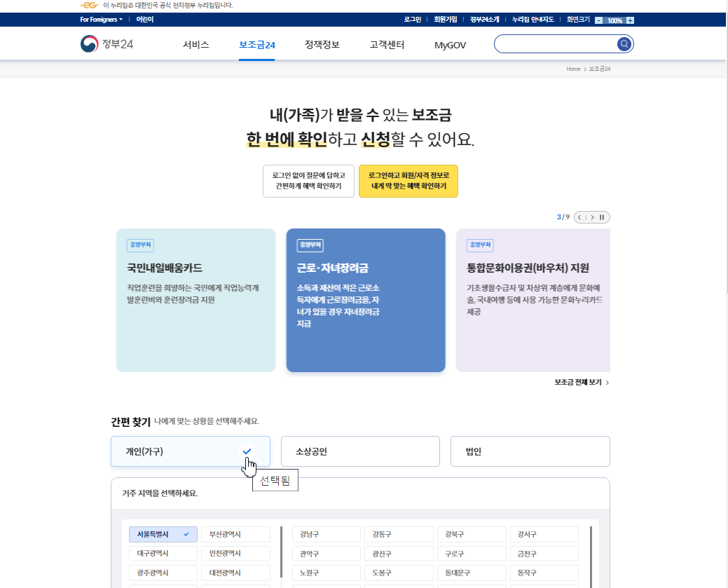The image size is (728, 588).
Task: Select the 법인 category
Action: click(x=530, y=451)
